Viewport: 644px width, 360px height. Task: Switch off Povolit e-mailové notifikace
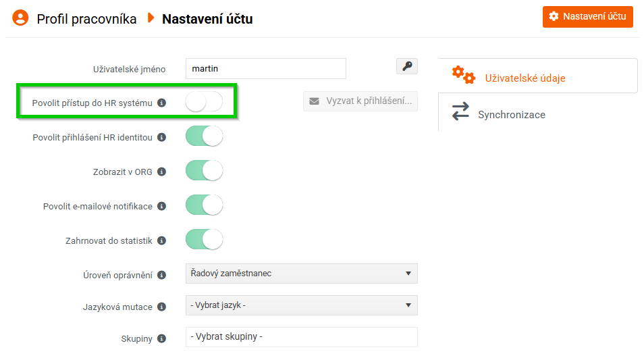204,205
